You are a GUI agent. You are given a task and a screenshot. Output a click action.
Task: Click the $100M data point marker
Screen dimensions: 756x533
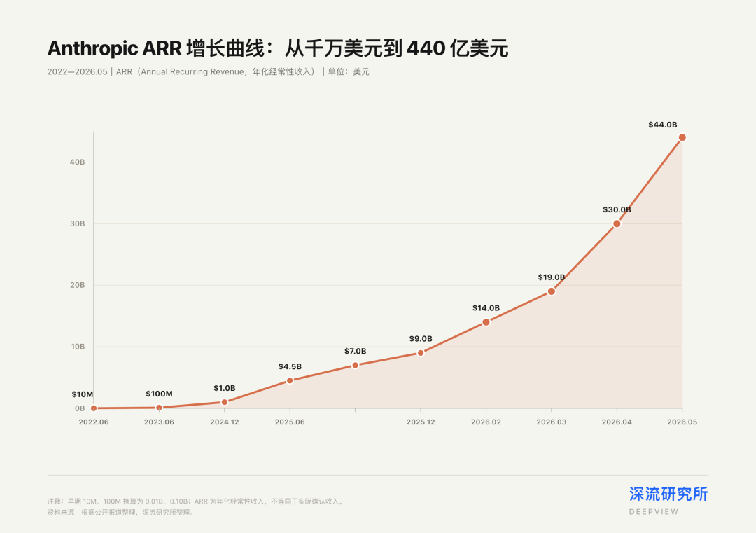click(159, 408)
